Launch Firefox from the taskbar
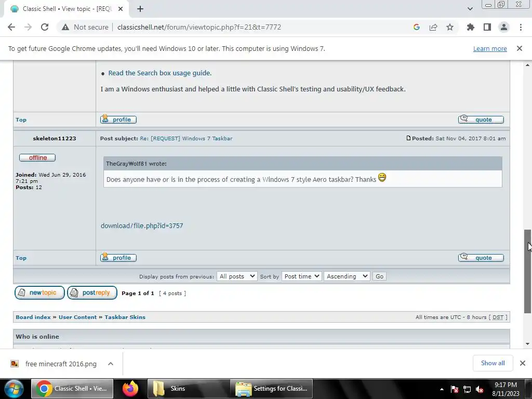Image resolution: width=532 pixels, height=399 pixels. click(130, 389)
